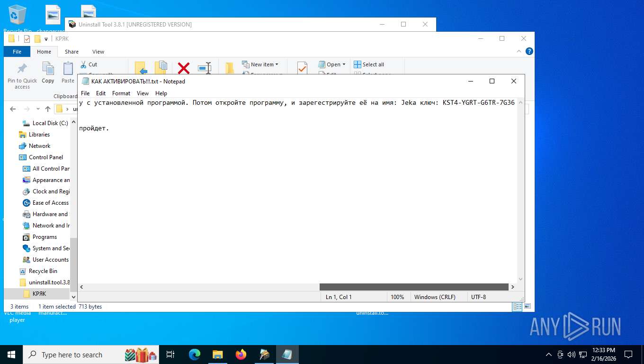Go back in Explorer navigation

click(13, 109)
